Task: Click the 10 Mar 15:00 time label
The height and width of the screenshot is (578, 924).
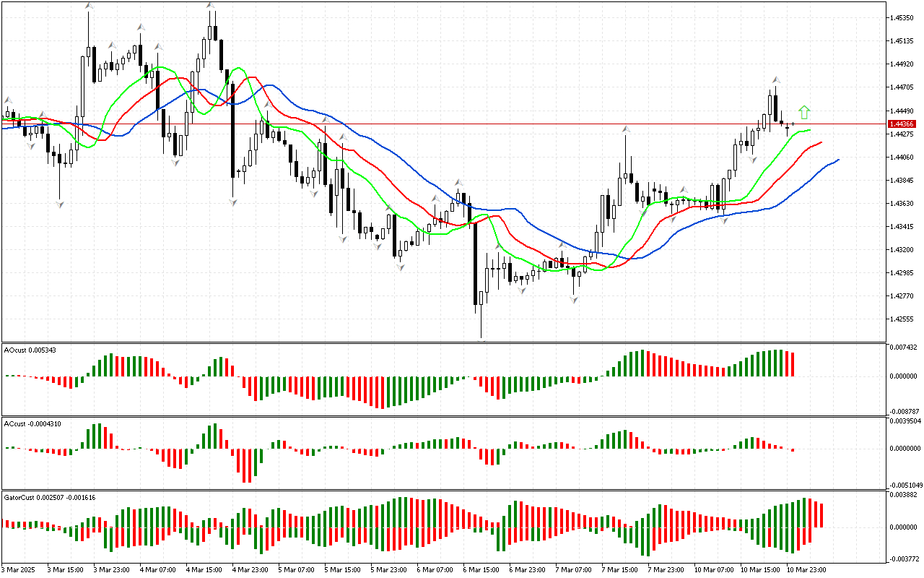Action: coord(761,569)
